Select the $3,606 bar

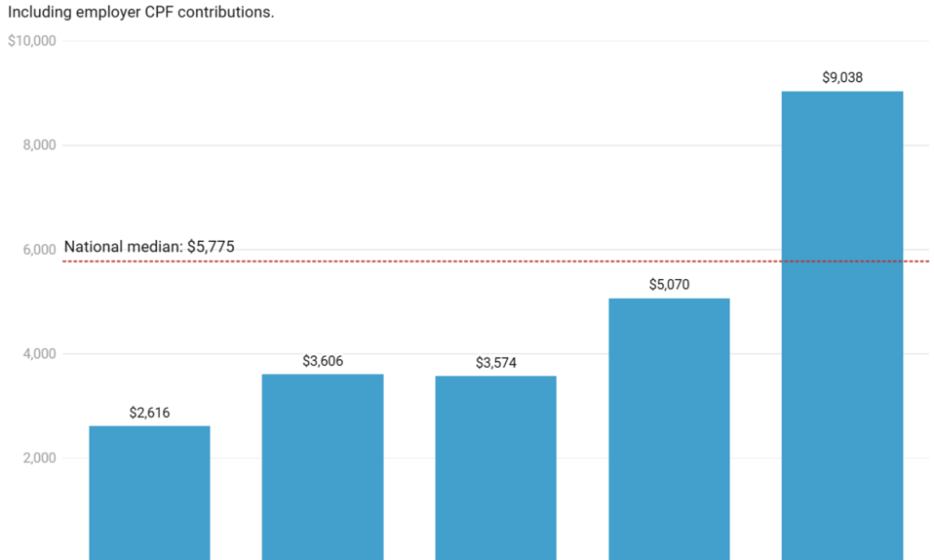[322, 467]
